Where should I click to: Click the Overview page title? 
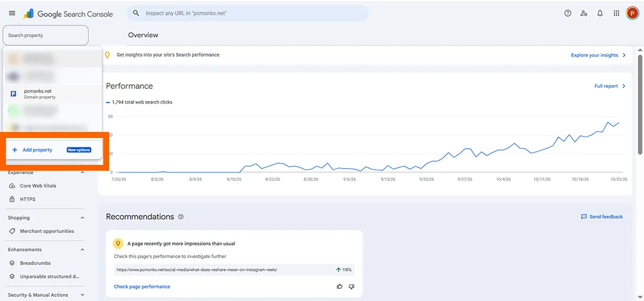click(143, 35)
